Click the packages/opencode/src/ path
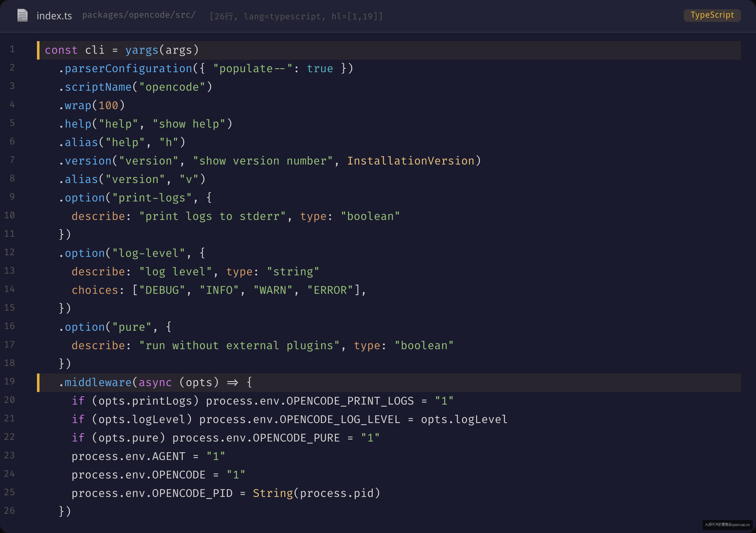This screenshot has height=533, width=756. 139,15
